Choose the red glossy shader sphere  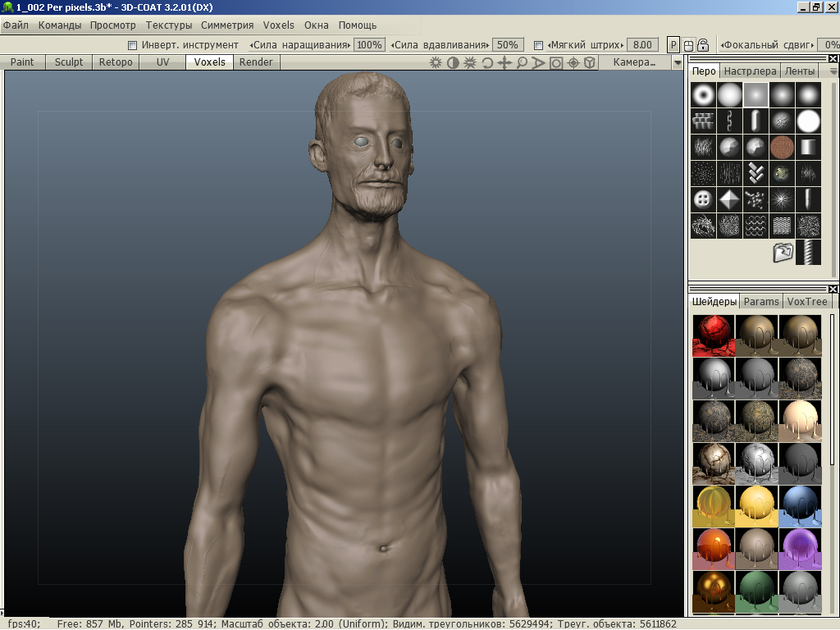coord(714,335)
